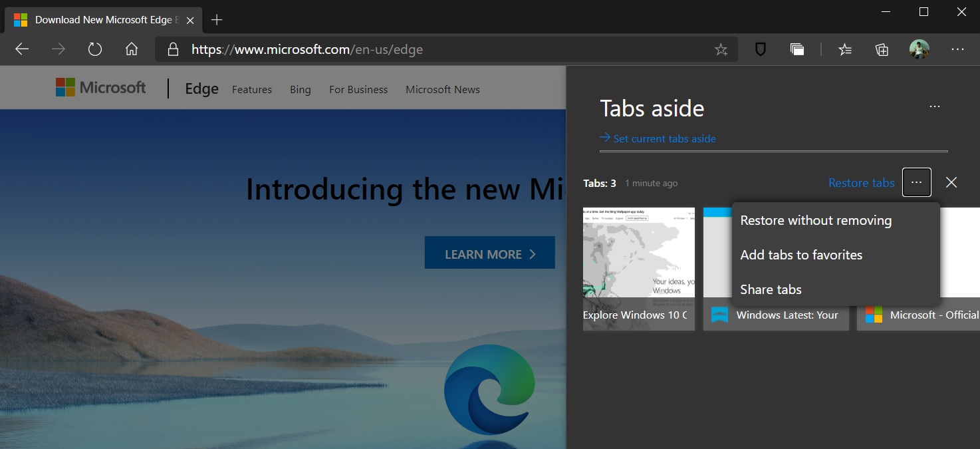This screenshot has width=980, height=449.
Task: Open the Collections icon
Action: point(882,49)
